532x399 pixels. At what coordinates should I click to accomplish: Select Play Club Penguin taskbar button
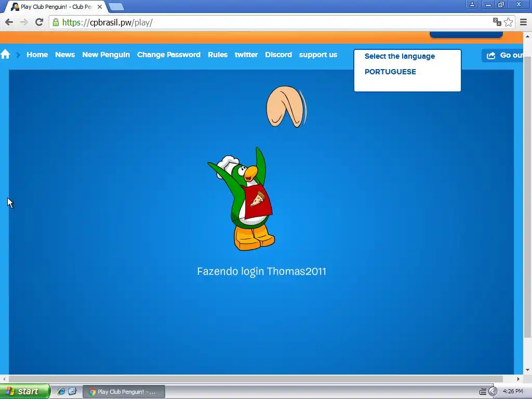(124, 392)
